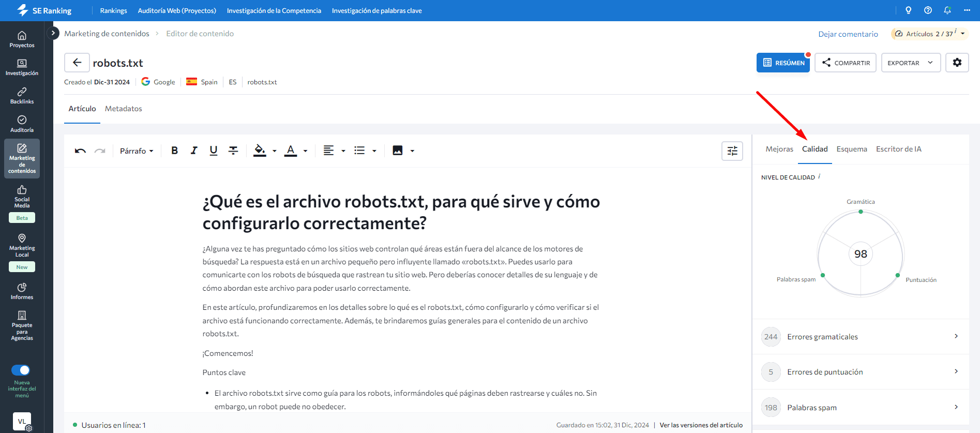Expand the sidebar with the arrow button
Image resolution: width=980 pixels, height=433 pixels.
click(53, 33)
